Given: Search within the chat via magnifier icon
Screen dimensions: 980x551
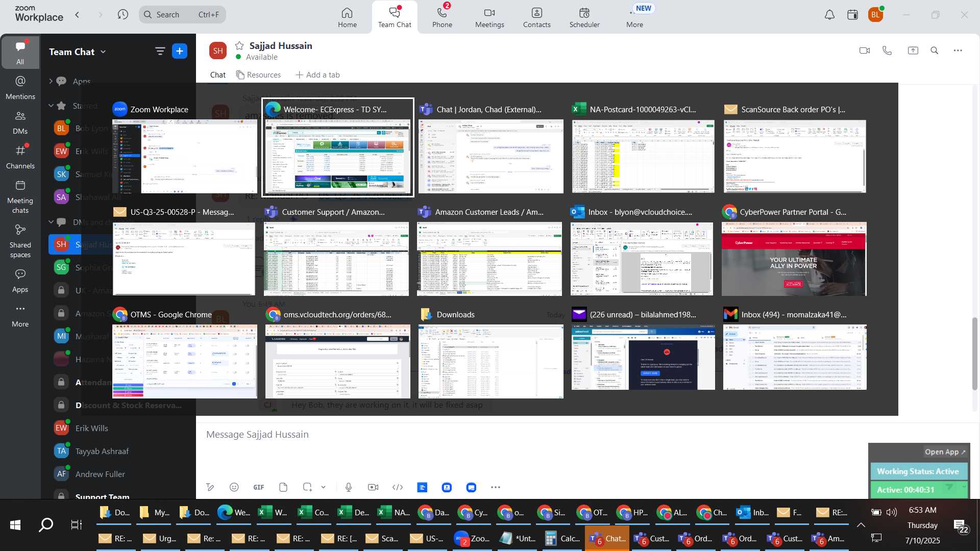Looking at the screenshot, I should [934, 51].
